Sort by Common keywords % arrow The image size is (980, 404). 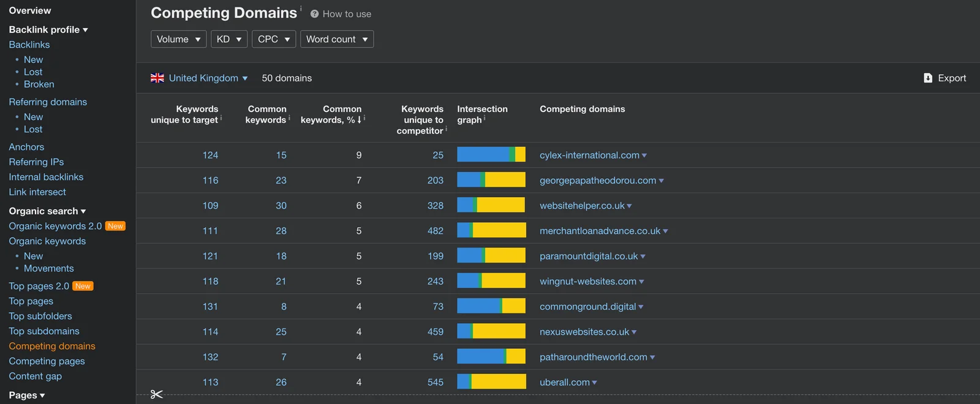pyautogui.click(x=359, y=120)
